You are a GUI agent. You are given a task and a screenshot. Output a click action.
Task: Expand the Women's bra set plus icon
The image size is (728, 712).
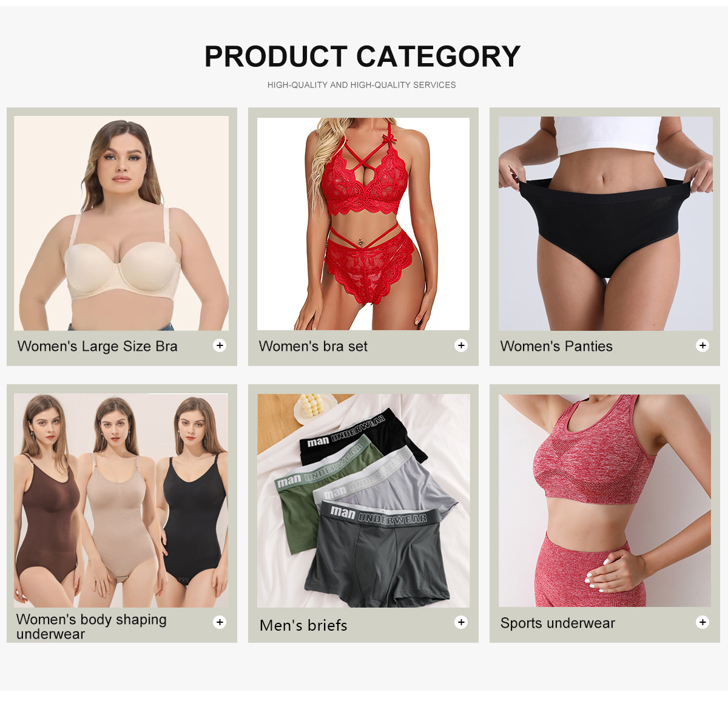[x=461, y=345]
